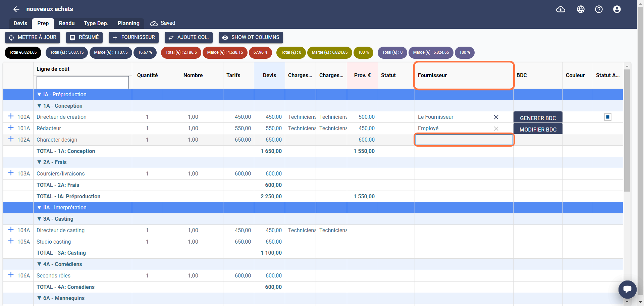The width and height of the screenshot is (644, 306).
Task: Open the help question mark icon
Action: point(599,9)
